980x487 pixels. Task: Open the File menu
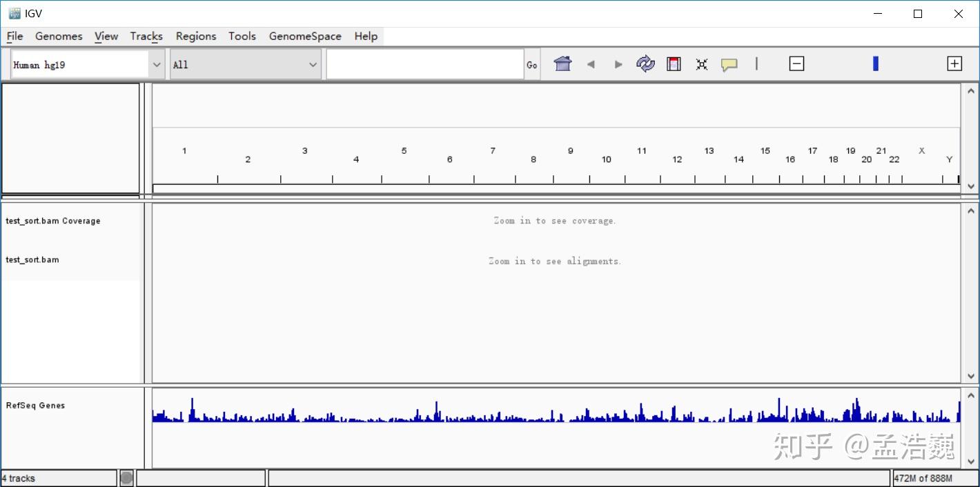pos(14,36)
